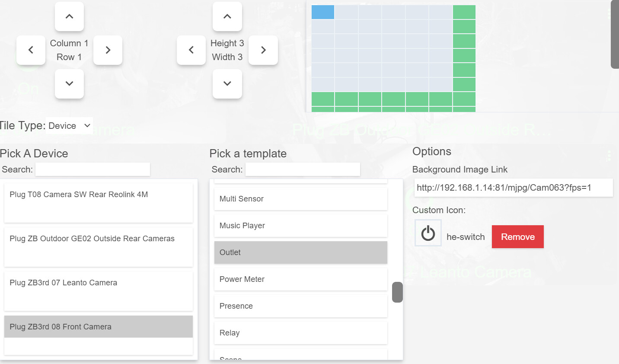Click the blue highlighted grid cell
619x364 pixels.
[x=323, y=12]
